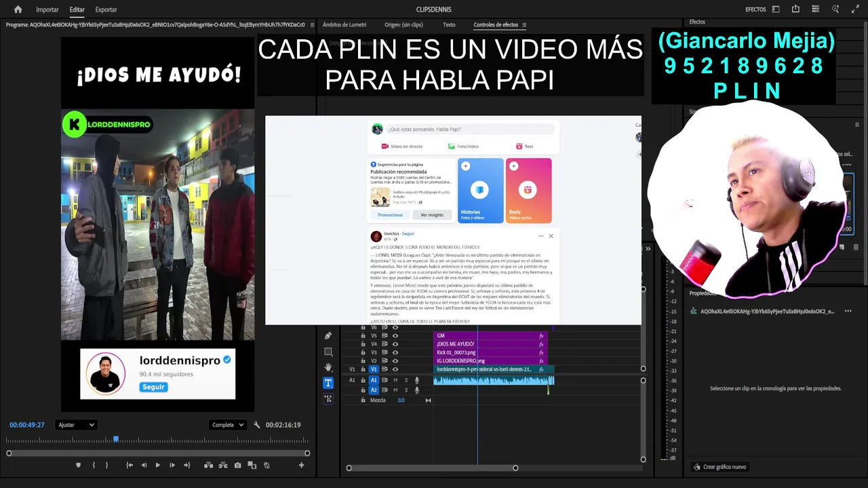
Task: Click the 00:00:49:27 timecode field
Action: click(27, 425)
